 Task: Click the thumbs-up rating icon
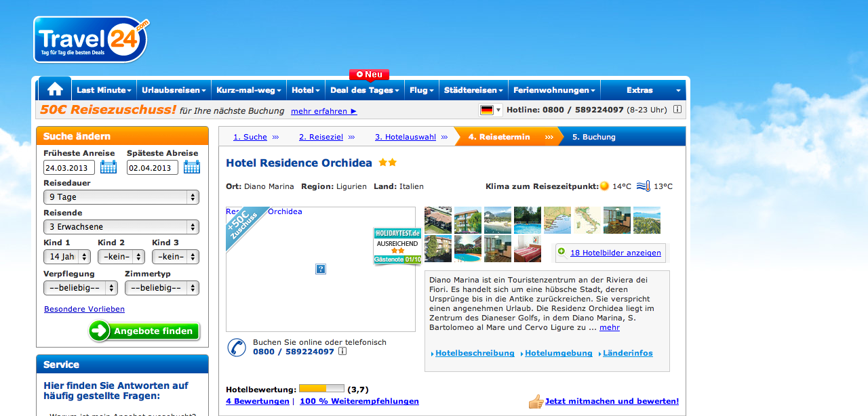(x=536, y=401)
